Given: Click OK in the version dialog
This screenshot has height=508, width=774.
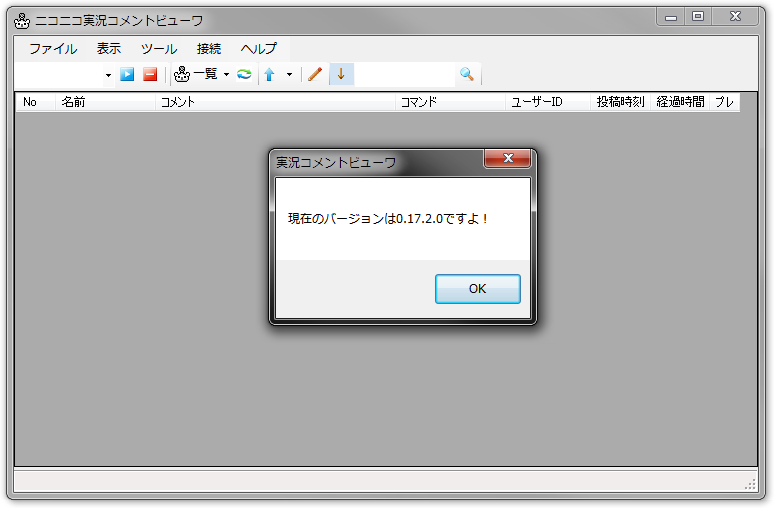Looking at the screenshot, I should click(477, 289).
